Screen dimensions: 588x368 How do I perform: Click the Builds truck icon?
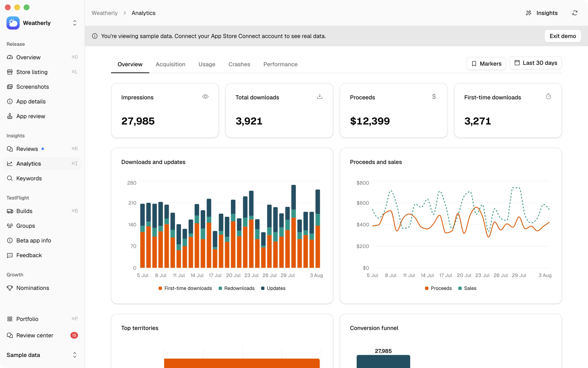[10, 211]
